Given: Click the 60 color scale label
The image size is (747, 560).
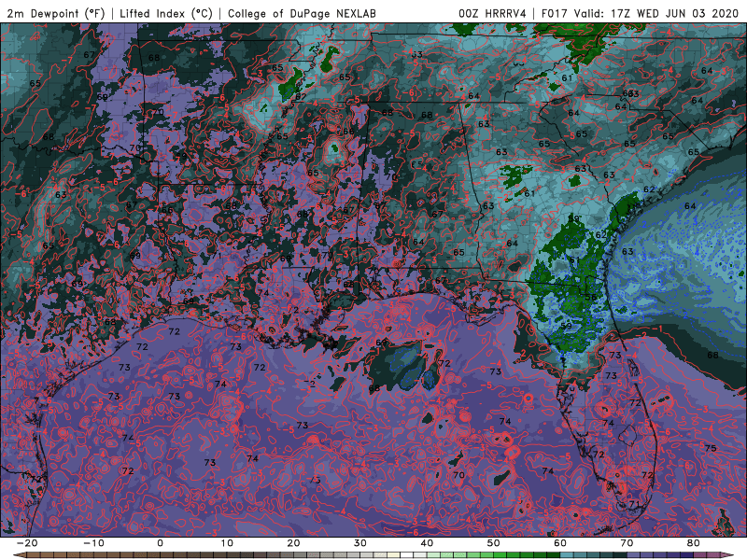Looking at the screenshot, I should [560, 543].
